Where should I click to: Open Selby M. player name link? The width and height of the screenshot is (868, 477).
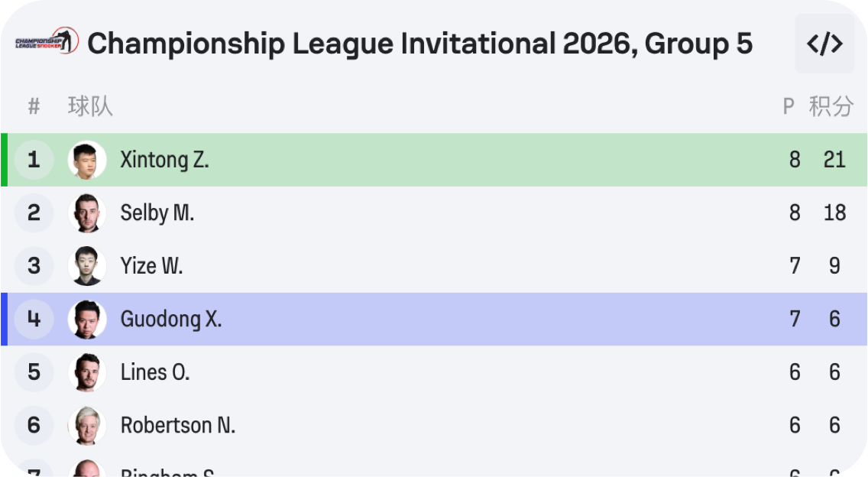157,213
